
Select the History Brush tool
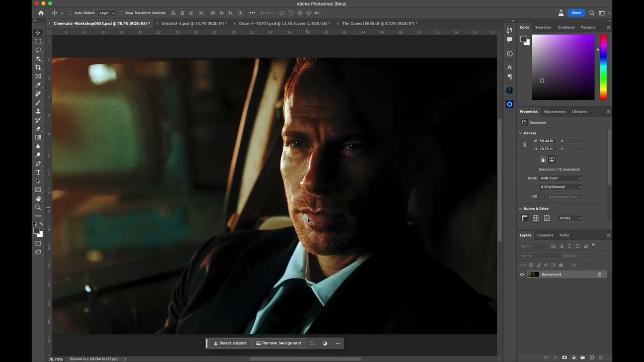coord(38,120)
